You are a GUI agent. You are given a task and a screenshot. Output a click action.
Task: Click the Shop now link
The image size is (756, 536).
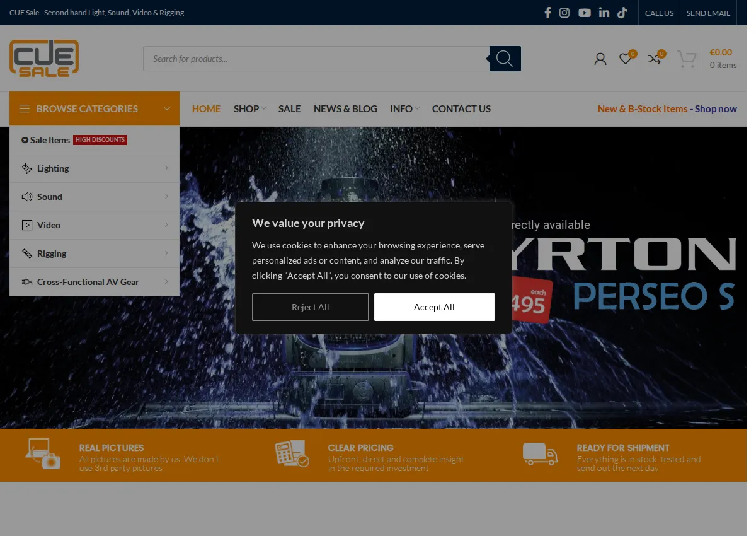pyautogui.click(x=716, y=108)
